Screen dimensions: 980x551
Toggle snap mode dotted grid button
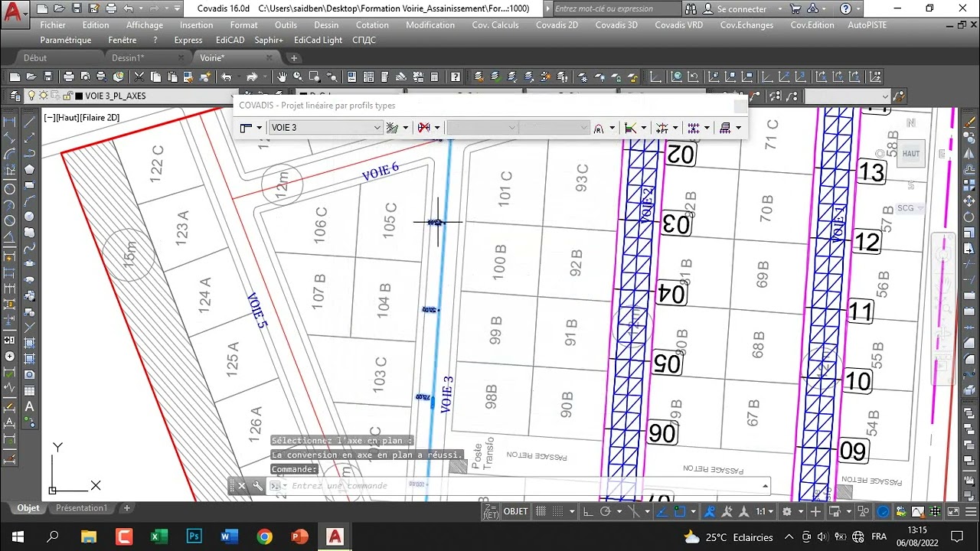[557, 511]
